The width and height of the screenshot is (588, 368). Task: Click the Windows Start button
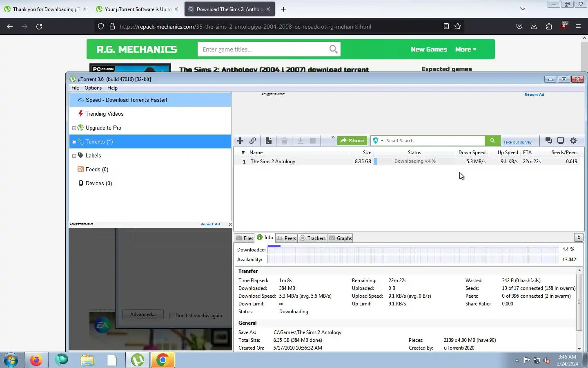(x=11, y=360)
